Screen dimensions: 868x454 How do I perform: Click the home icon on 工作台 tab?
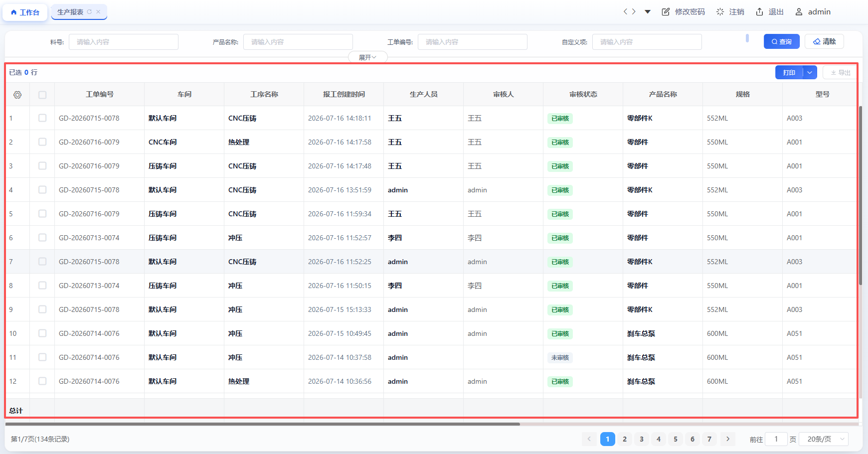pos(14,12)
